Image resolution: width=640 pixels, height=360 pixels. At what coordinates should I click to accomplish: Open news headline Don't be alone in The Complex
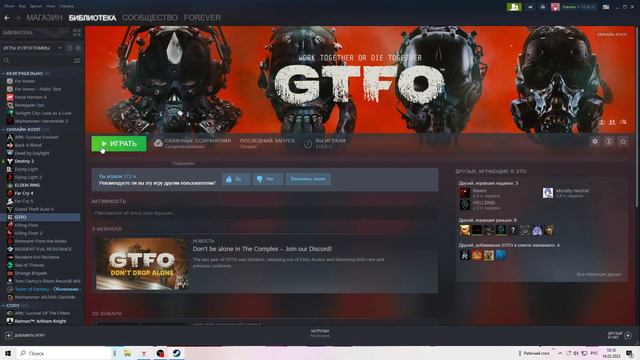pyautogui.click(x=262, y=249)
